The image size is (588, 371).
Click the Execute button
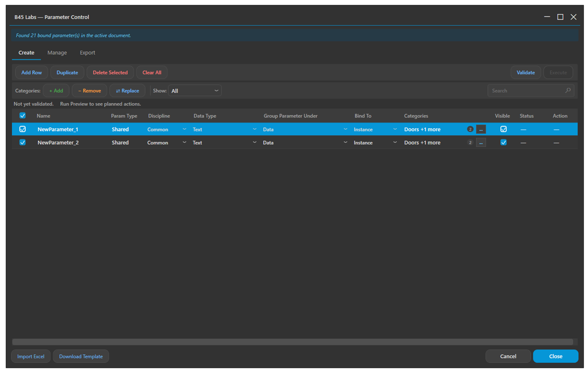click(x=558, y=72)
